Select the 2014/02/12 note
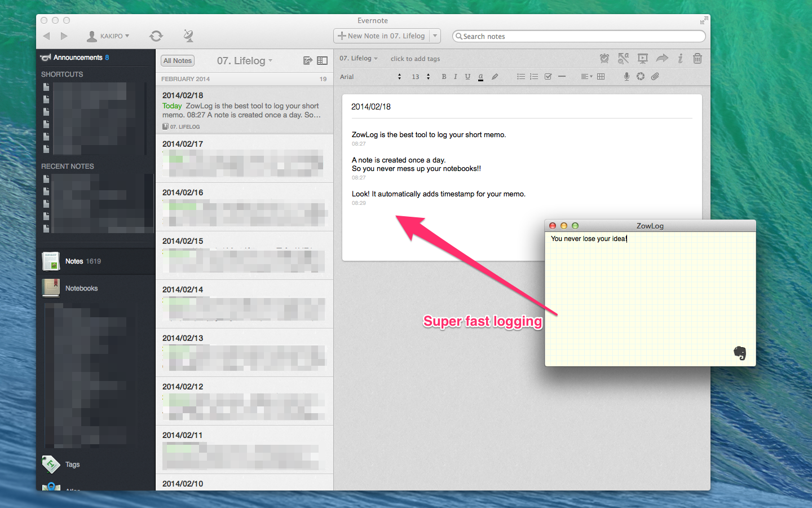This screenshot has height=508, width=812. [245, 401]
